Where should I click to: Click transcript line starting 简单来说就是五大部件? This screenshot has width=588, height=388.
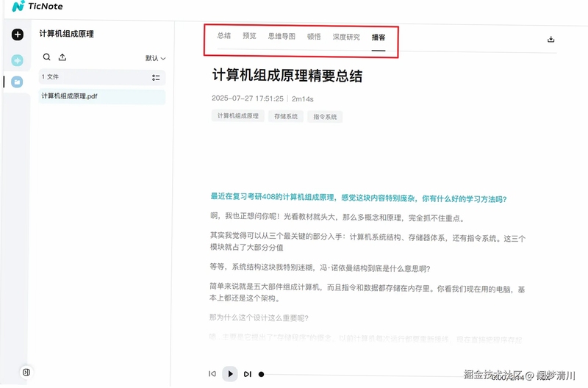coord(367,293)
